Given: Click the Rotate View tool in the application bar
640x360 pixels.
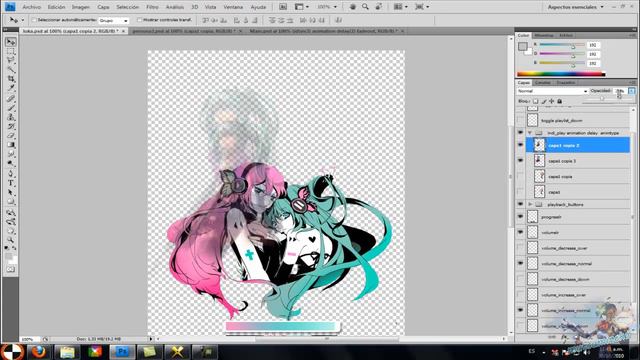Looking at the screenshot, I should click(378, 7).
